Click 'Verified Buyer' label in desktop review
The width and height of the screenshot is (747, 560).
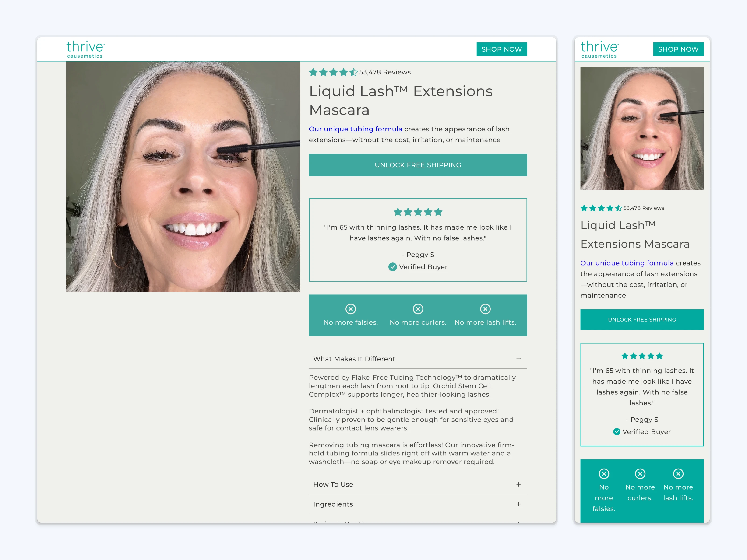click(423, 267)
